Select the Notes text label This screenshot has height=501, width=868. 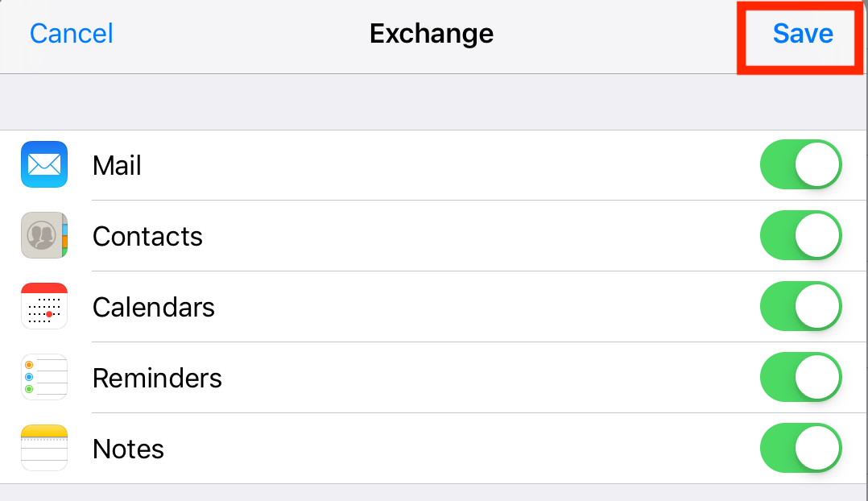point(128,449)
